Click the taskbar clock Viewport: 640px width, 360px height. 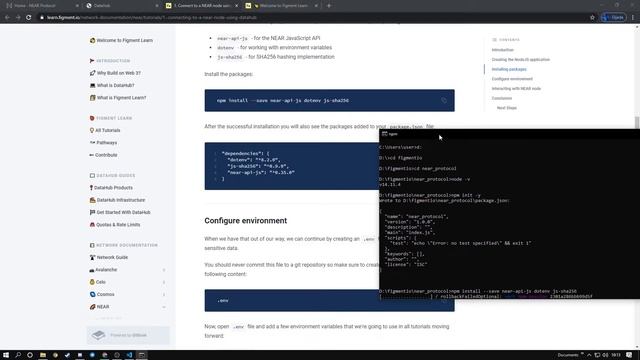(616, 355)
